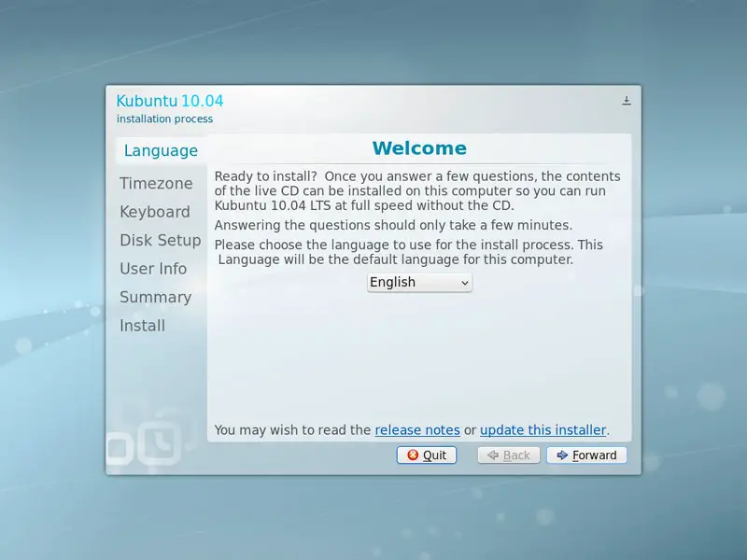Select the Disk Setup step in sidebar
Image resolution: width=747 pixels, height=560 pixels.
pyautogui.click(x=160, y=240)
